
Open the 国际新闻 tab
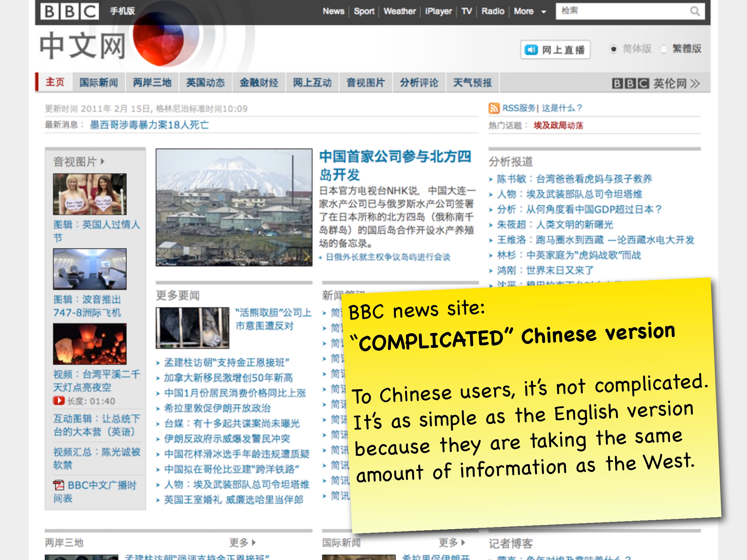[x=99, y=83]
